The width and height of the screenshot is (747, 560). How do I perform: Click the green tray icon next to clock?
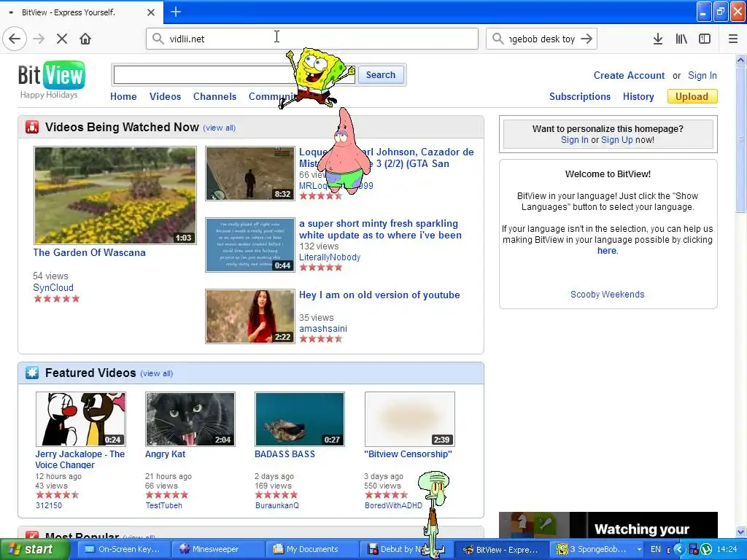pos(706,550)
